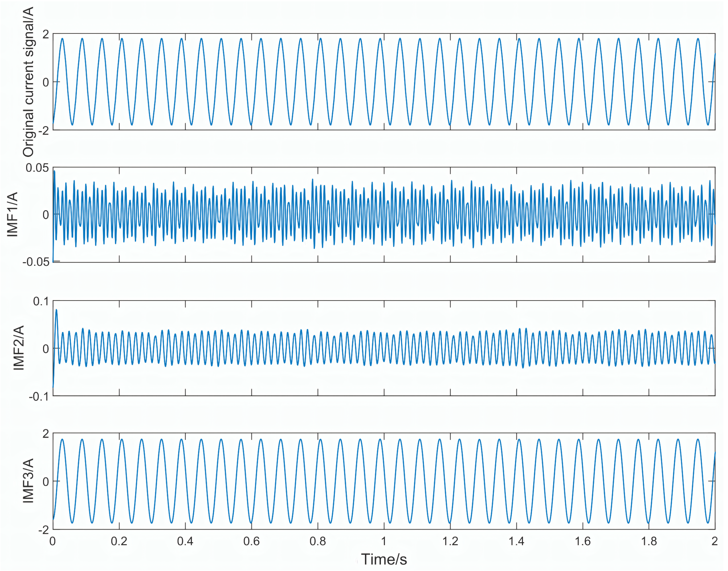Click the '0.2' x-axis tick label

click(x=119, y=541)
